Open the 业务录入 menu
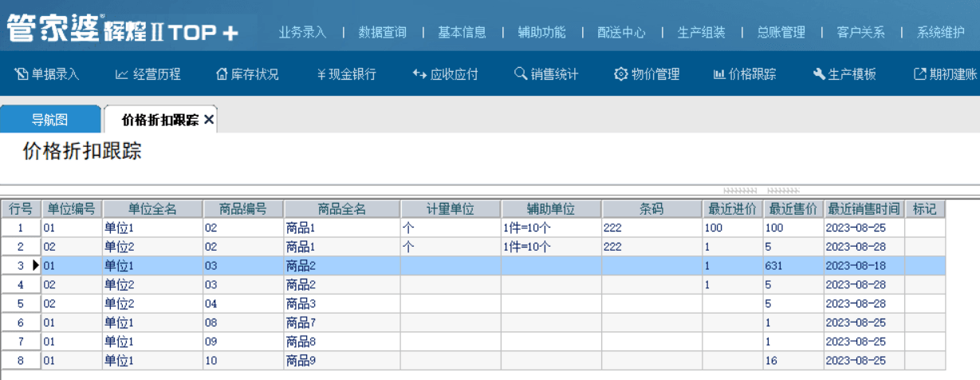Image resolution: width=980 pixels, height=380 pixels. (302, 33)
